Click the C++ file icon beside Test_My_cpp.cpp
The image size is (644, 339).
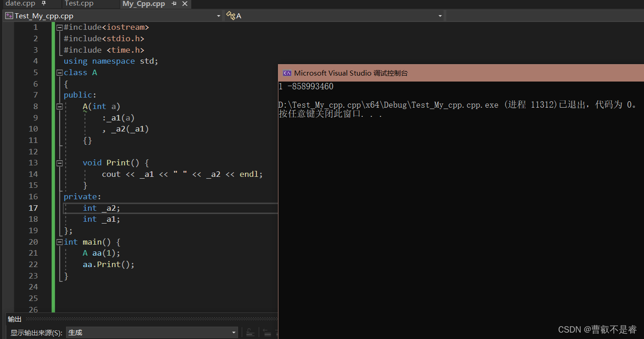(8, 15)
